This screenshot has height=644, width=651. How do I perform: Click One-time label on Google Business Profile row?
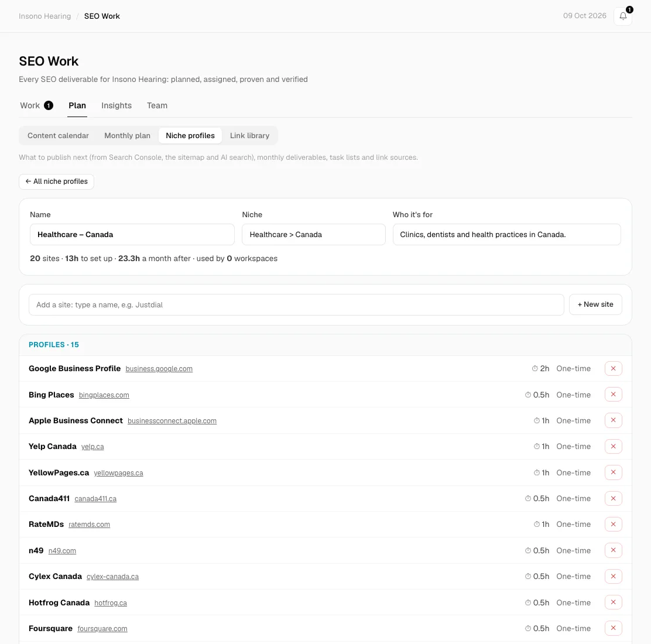pos(573,368)
